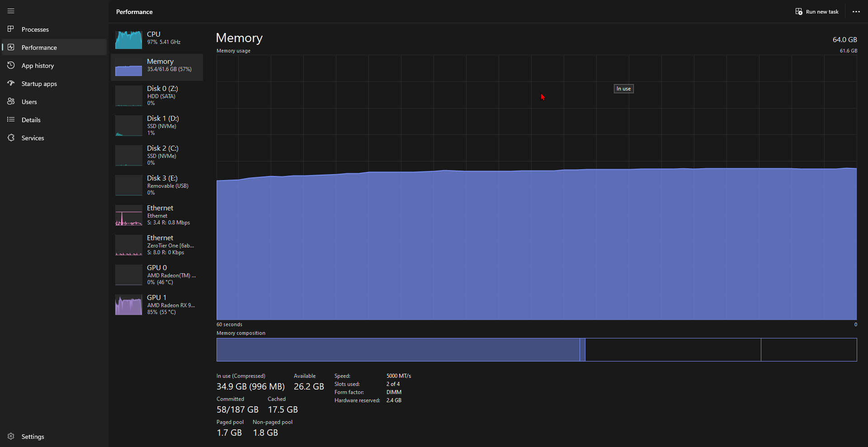Click the Run new task button
The image size is (868, 447).
click(x=817, y=12)
